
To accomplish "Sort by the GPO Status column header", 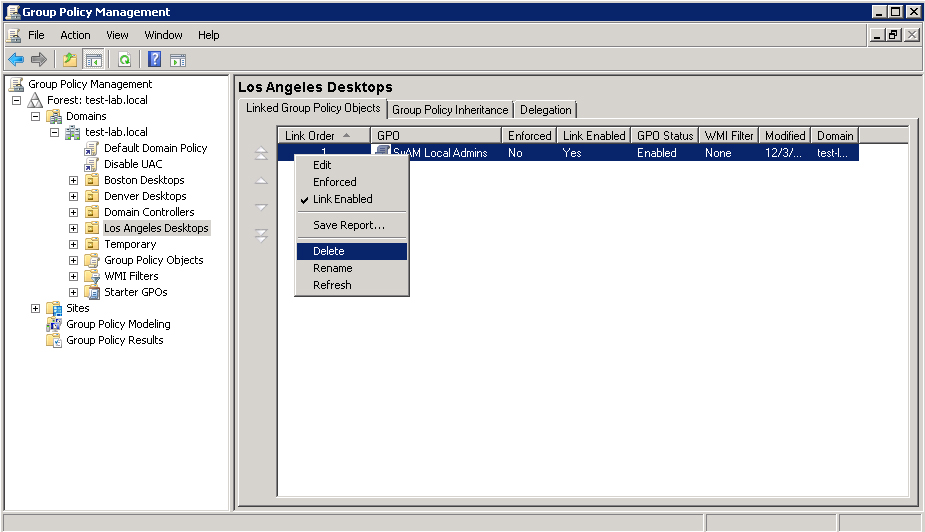I will [665, 135].
